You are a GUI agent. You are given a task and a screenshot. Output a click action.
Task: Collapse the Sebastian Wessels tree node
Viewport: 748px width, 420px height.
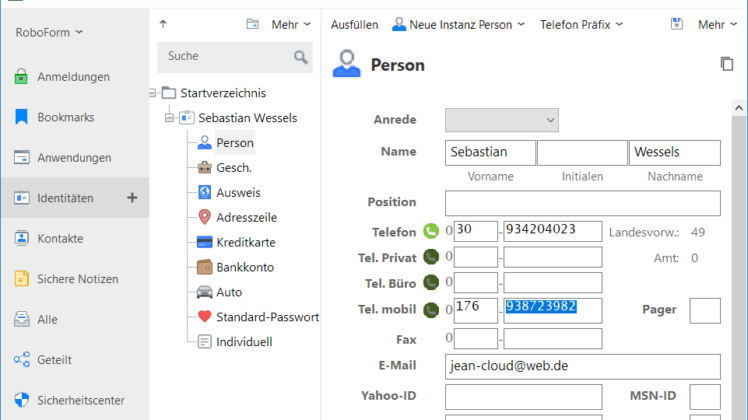(169, 117)
